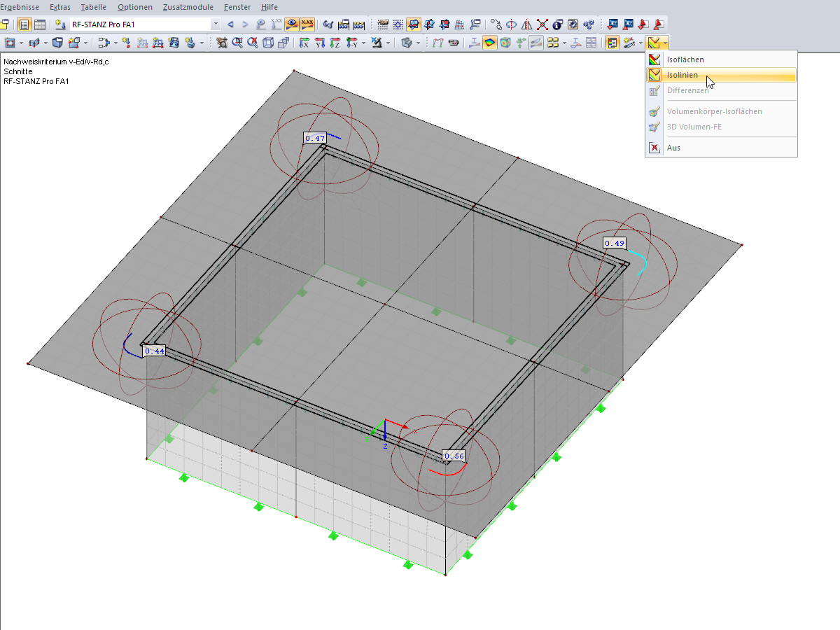Go to previous load case arrow
Image resolution: width=840 pixels, height=630 pixels.
[x=230, y=24]
